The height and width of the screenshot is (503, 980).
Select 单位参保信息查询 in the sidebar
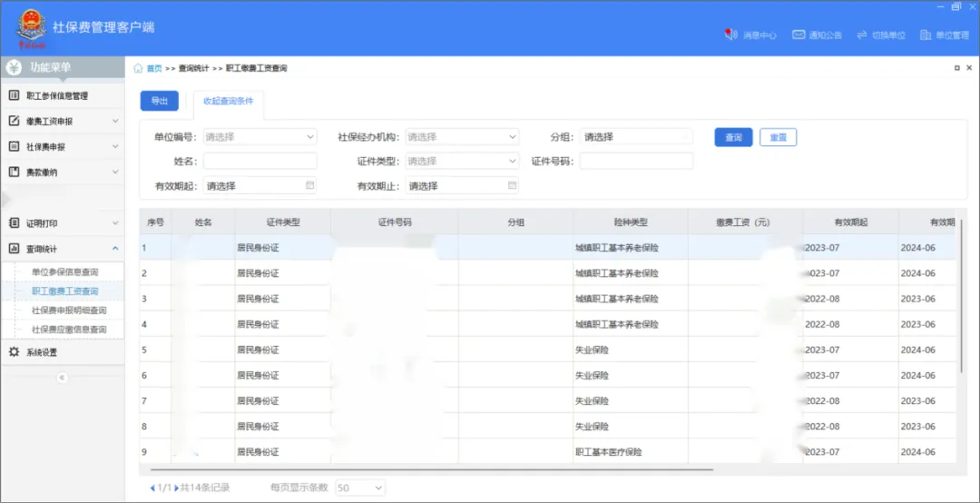tap(64, 271)
